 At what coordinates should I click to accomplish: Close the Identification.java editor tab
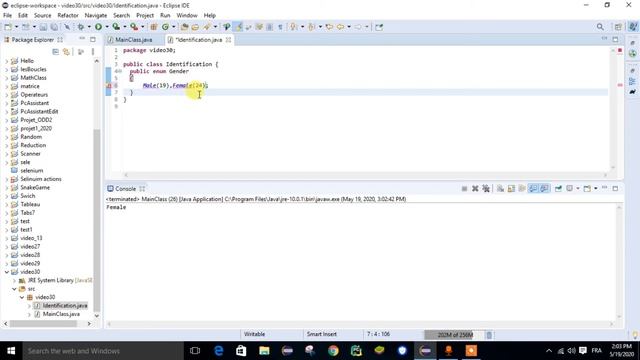tap(229, 40)
